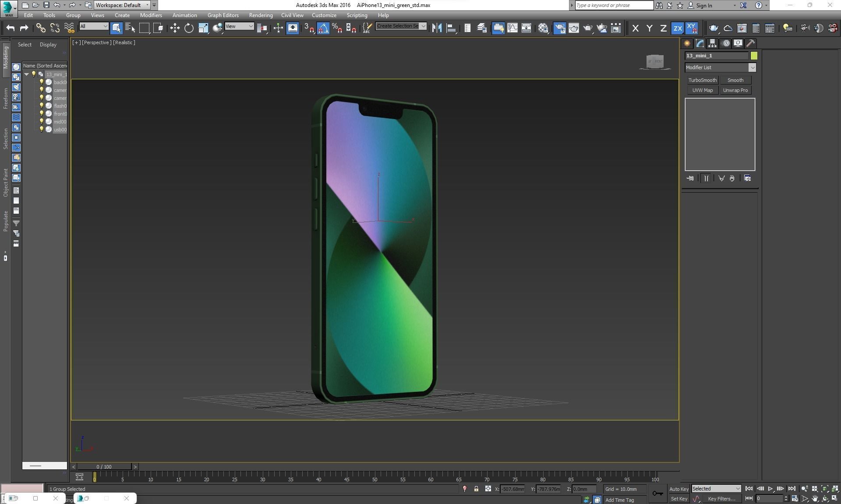Click the Play Animation button
The width and height of the screenshot is (841, 504).
770,489
